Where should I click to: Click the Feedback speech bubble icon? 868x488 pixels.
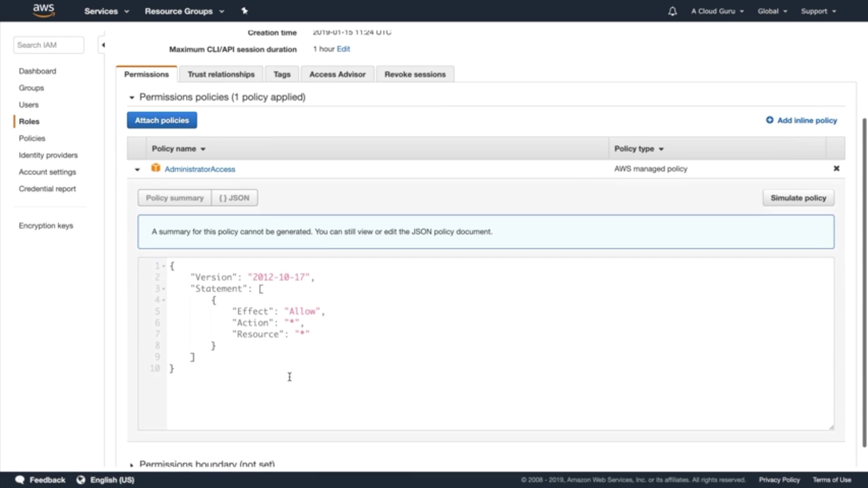click(x=20, y=480)
